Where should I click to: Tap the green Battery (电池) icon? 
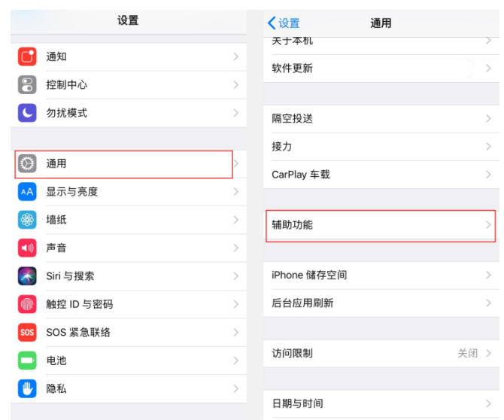pos(27,361)
